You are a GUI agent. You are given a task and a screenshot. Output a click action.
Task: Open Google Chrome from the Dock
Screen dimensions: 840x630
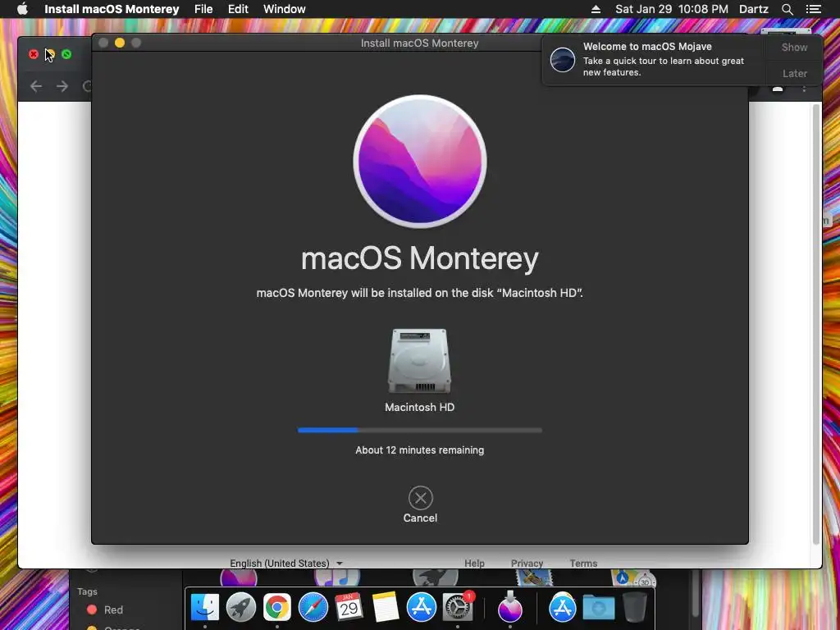click(277, 608)
